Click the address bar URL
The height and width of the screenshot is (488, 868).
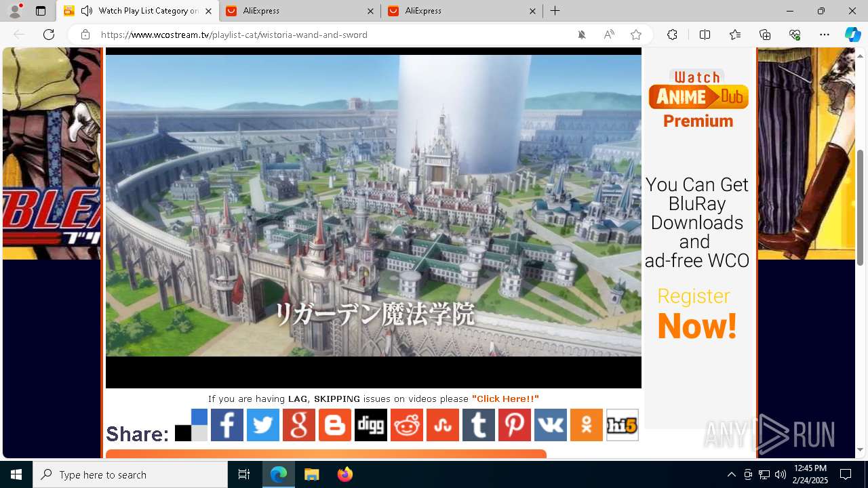coord(234,35)
